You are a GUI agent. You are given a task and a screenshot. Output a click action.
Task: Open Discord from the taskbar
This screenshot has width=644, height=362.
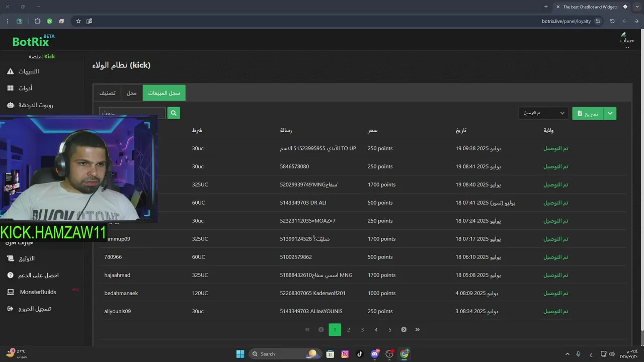374,354
